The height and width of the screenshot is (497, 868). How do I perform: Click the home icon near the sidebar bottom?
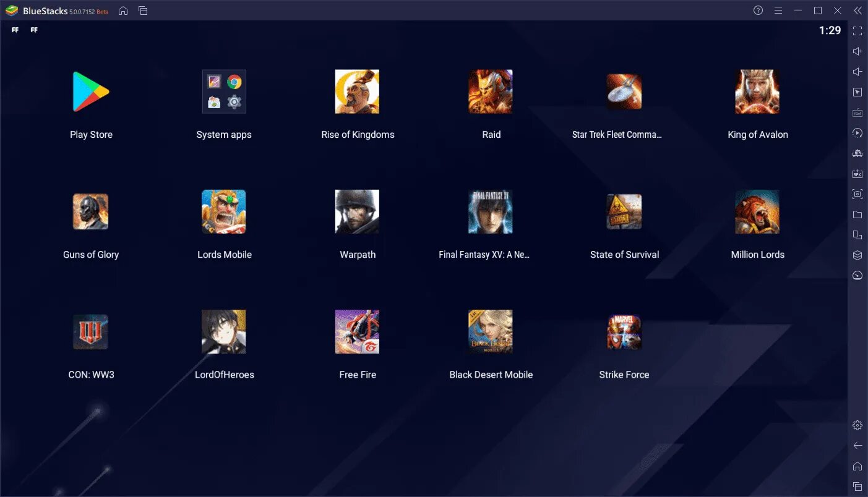[x=857, y=466]
